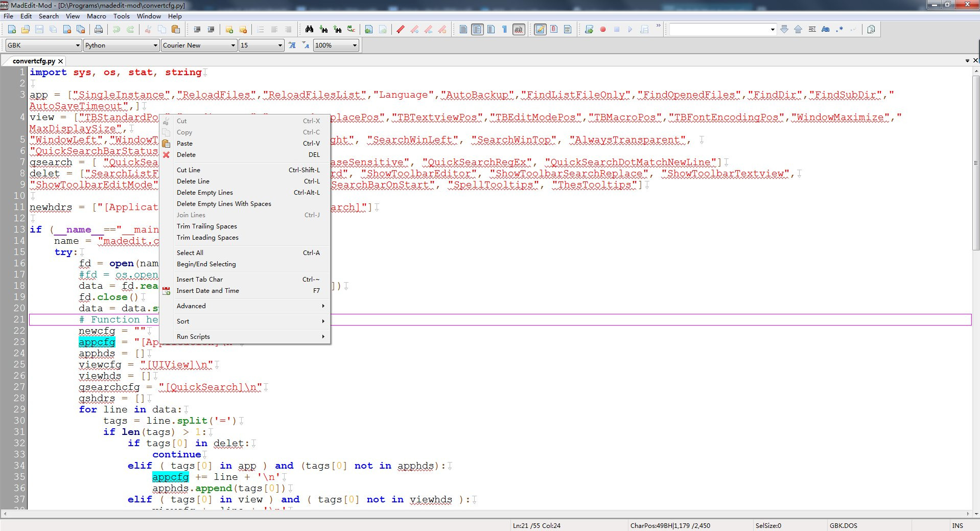
Task: Open the quick search history dropdown arrow
Action: 773,30
